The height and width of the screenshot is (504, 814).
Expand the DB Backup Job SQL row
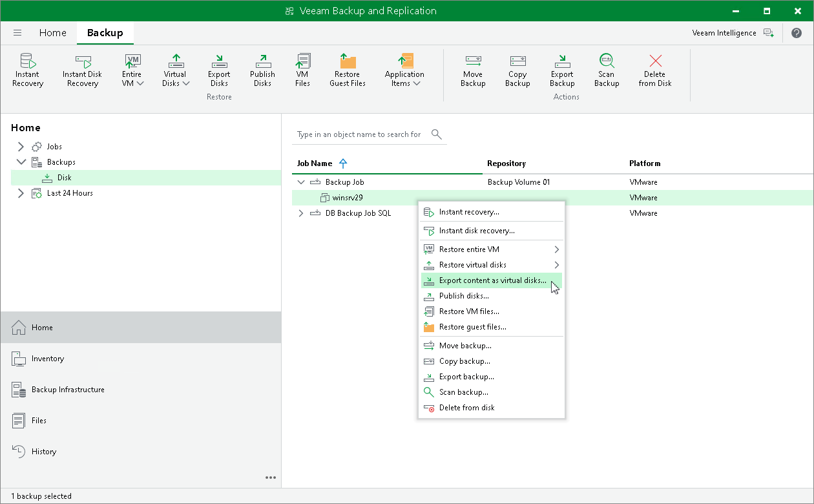pyautogui.click(x=300, y=213)
